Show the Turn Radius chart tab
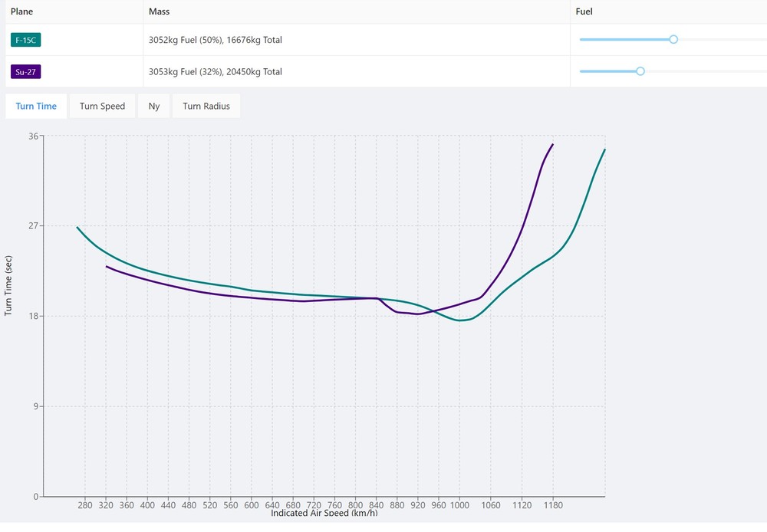The image size is (767, 532). tap(206, 106)
